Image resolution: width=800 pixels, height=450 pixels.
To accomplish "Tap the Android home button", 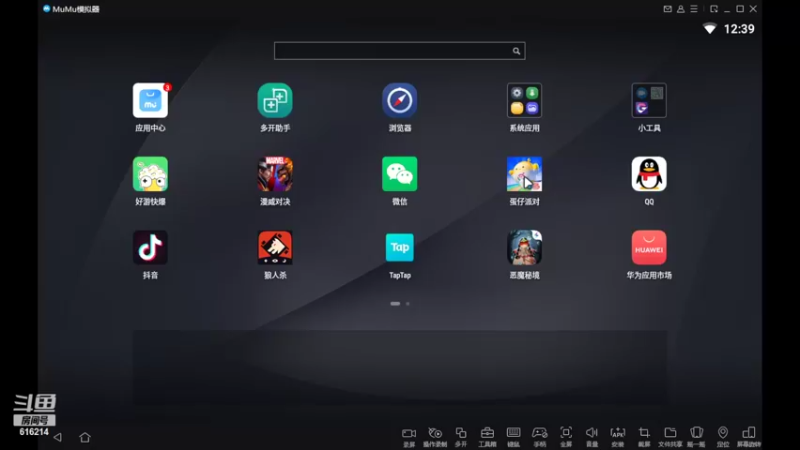I will [85, 437].
